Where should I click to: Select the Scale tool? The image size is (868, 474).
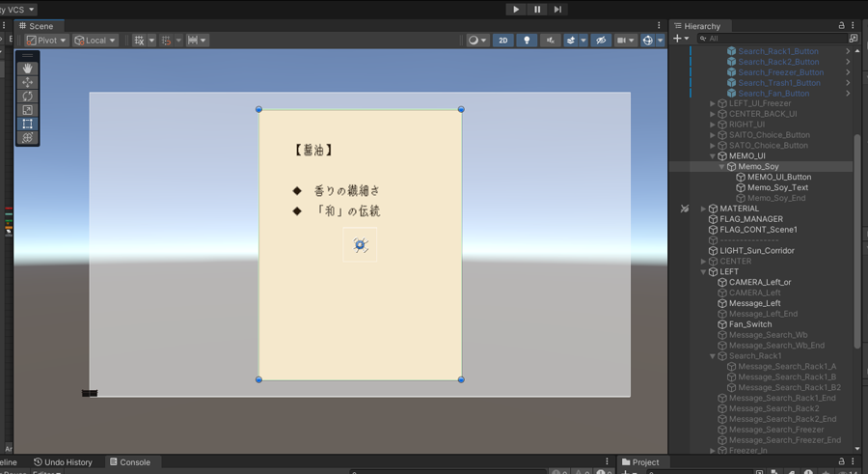pos(27,110)
